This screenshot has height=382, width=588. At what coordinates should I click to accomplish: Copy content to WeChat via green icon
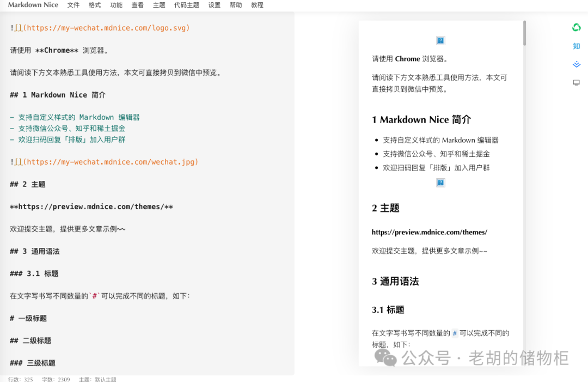click(x=577, y=27)
